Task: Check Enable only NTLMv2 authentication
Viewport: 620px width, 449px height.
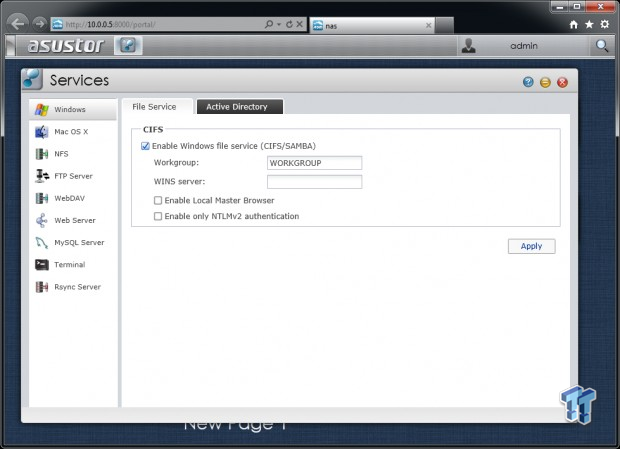Action: point(158,216)
